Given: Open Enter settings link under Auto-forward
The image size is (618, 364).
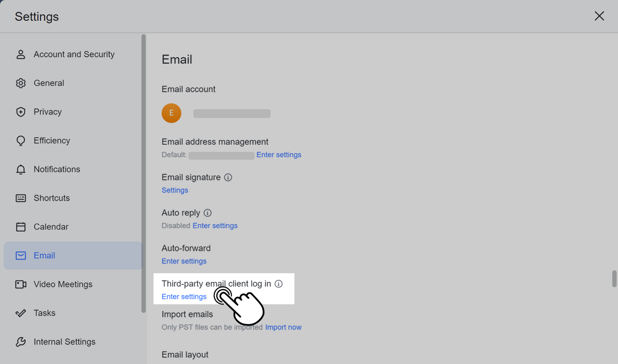Looking at the screenshot, I should [x=184, y=261].
